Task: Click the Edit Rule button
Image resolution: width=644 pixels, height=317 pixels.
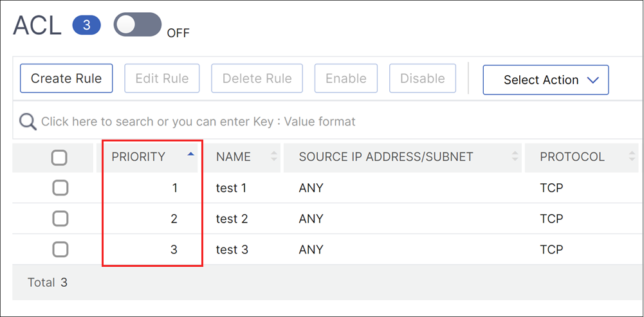Action: (x=162, y=78)
